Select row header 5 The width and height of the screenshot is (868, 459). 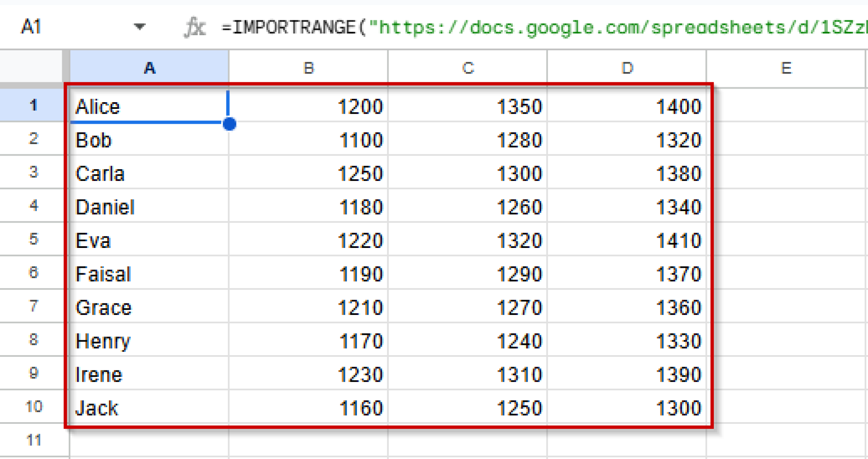[x=33, y=239]
